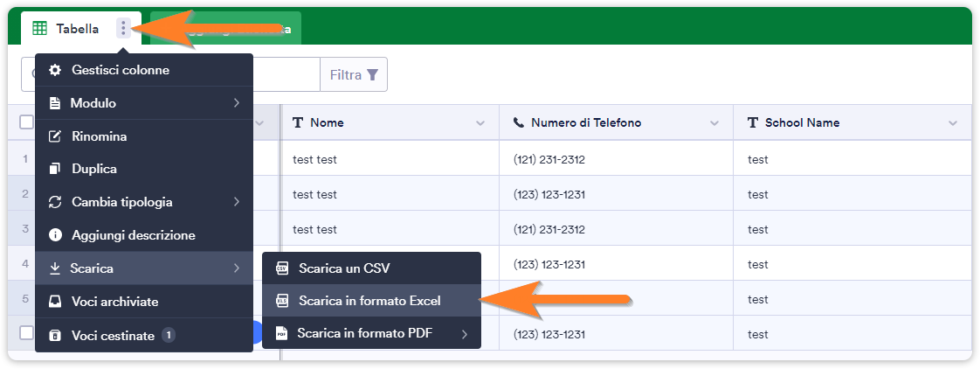Click the Rinomina pencil icon
Image resolution: width=980 pixels, height=369 pixels.
point(55,136)
